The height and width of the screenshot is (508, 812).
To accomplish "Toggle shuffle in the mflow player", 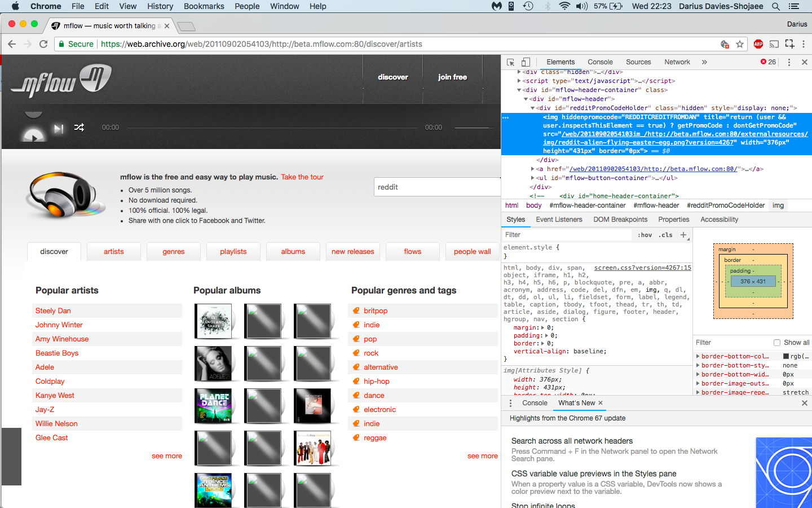I will click(79, 128).
